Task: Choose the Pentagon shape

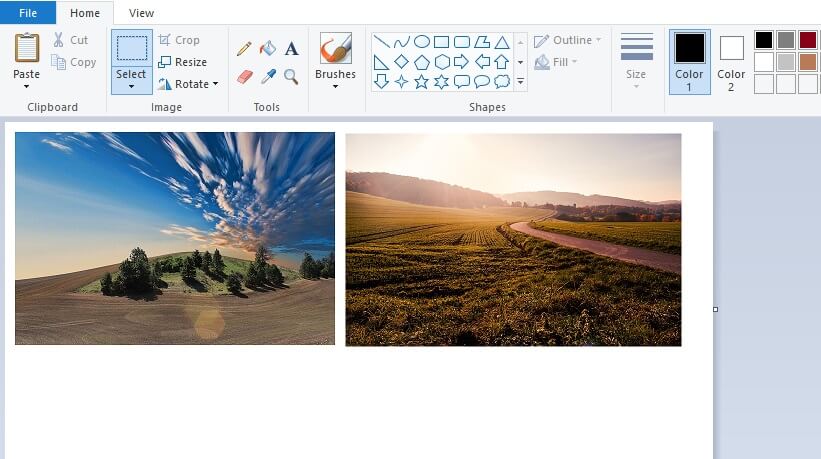Action: click(x=421, y=62)
